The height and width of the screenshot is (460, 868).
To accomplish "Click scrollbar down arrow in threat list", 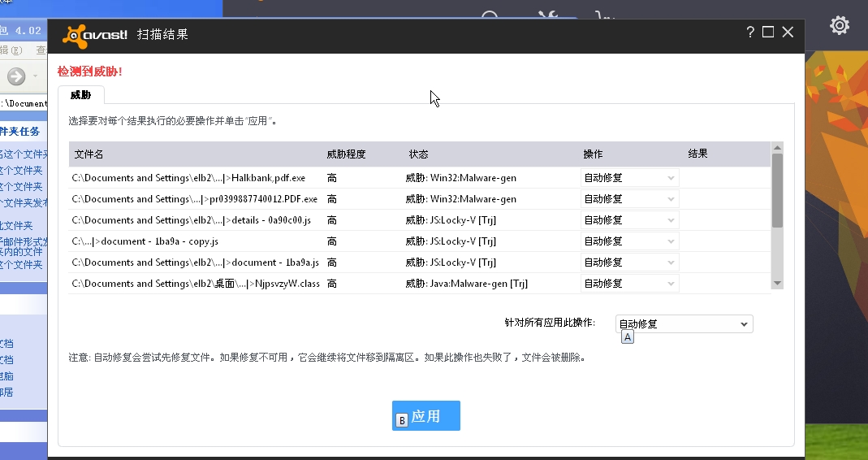I will (777, 283).
